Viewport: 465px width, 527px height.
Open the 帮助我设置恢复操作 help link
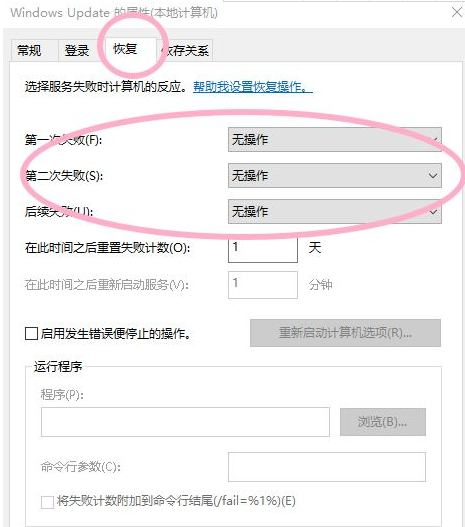(253, 87)
